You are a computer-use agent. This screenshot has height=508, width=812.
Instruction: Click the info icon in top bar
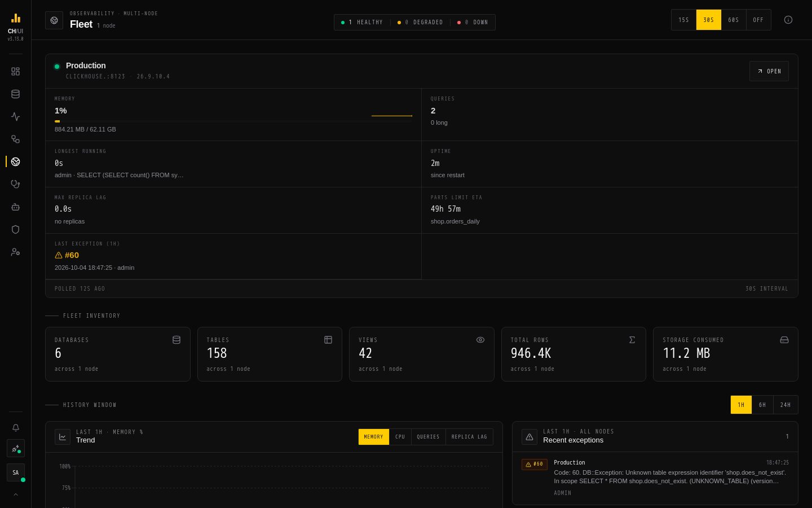pos(788,20)
